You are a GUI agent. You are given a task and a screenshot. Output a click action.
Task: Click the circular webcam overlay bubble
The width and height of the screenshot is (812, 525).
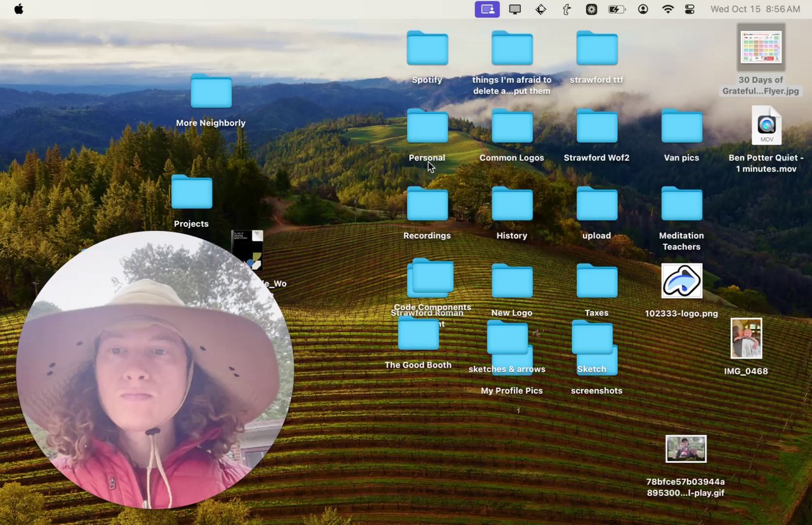(x=155, y=369)
